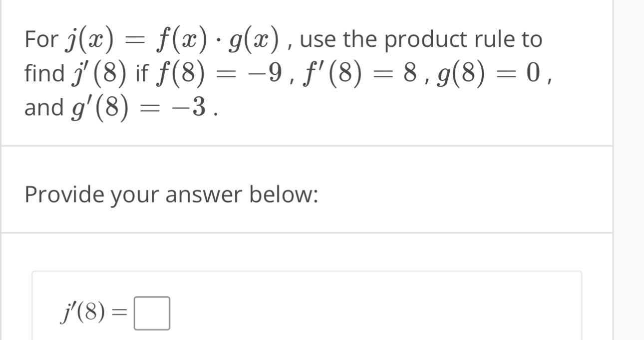Select the j'(8) = label beside the box
The image size is (644, 340).
coord(83,314)
